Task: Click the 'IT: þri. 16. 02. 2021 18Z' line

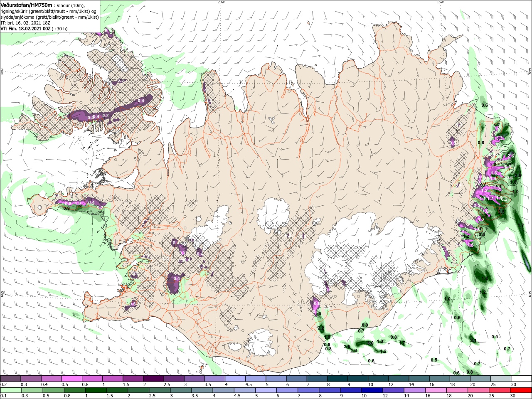Action: pos(25,23)
